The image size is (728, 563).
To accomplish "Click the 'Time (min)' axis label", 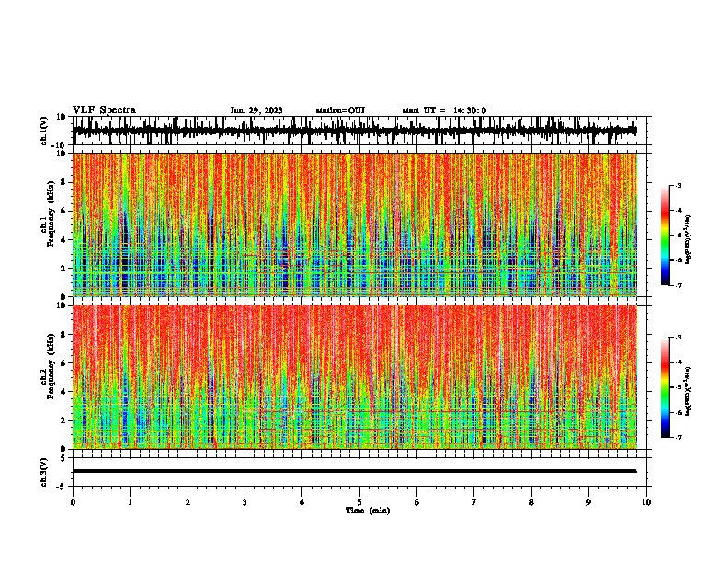I will [x=368, y=511].
